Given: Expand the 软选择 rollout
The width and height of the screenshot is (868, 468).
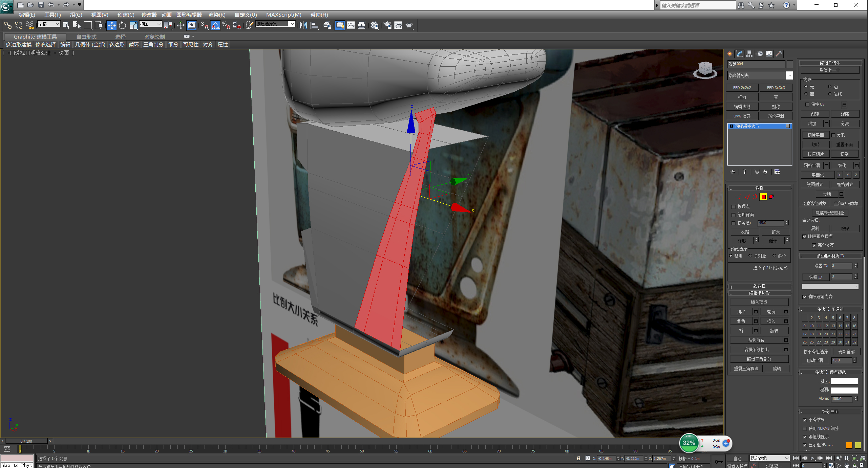Looking at the screenshot, I should pos(759,286).
